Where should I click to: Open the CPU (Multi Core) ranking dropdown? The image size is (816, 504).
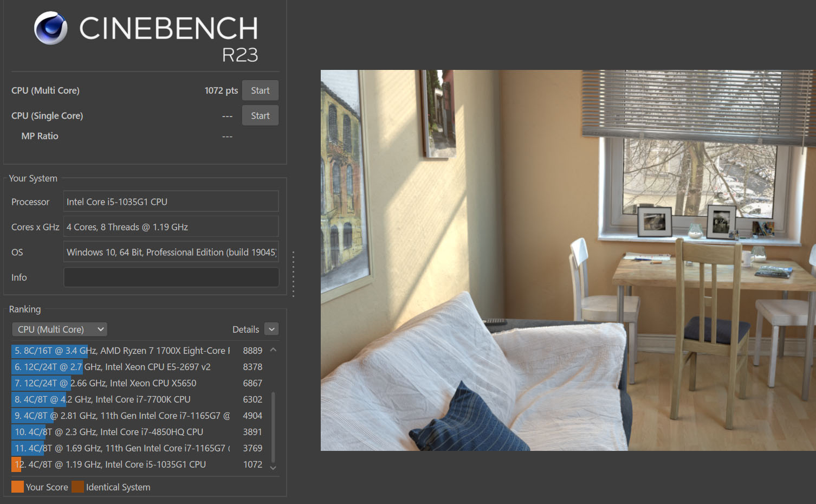[x=60, y=329]
